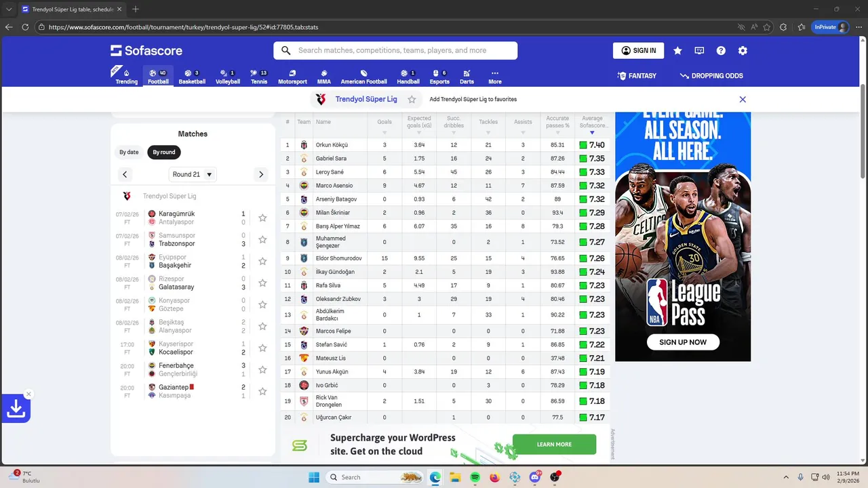
Task: Select the Volleyball tab
Action: 228,77
